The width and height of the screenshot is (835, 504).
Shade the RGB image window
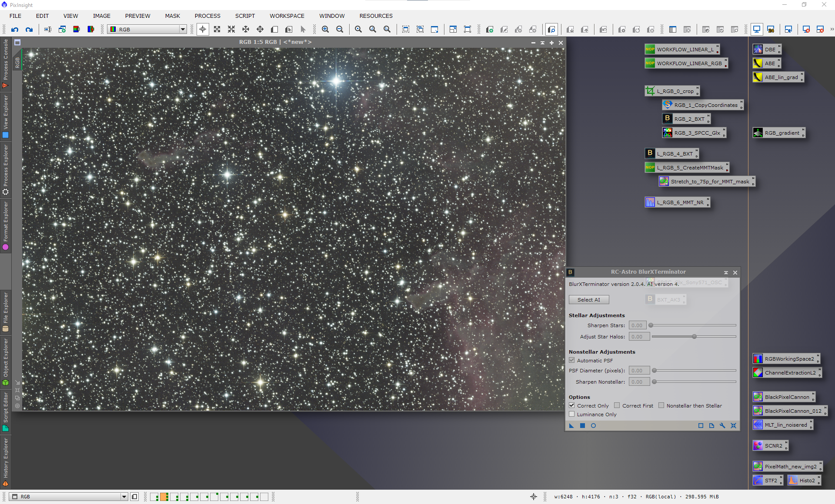[x=542, y=43]
